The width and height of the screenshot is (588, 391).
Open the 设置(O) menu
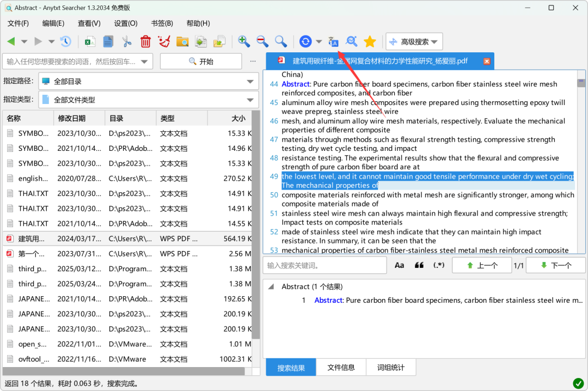pos(126,23)
